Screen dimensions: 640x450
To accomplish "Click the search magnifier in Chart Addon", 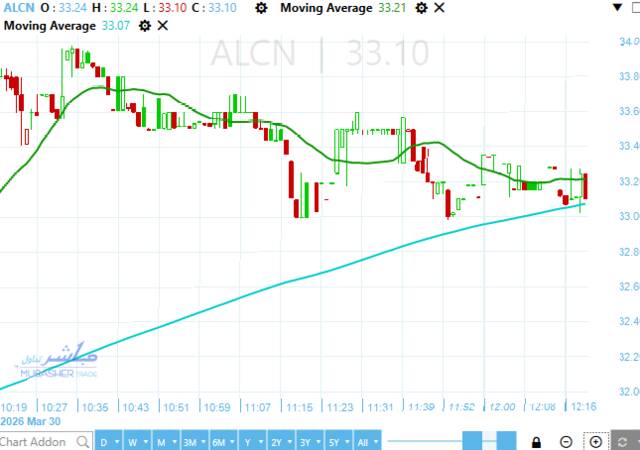I will coord(84,442).
